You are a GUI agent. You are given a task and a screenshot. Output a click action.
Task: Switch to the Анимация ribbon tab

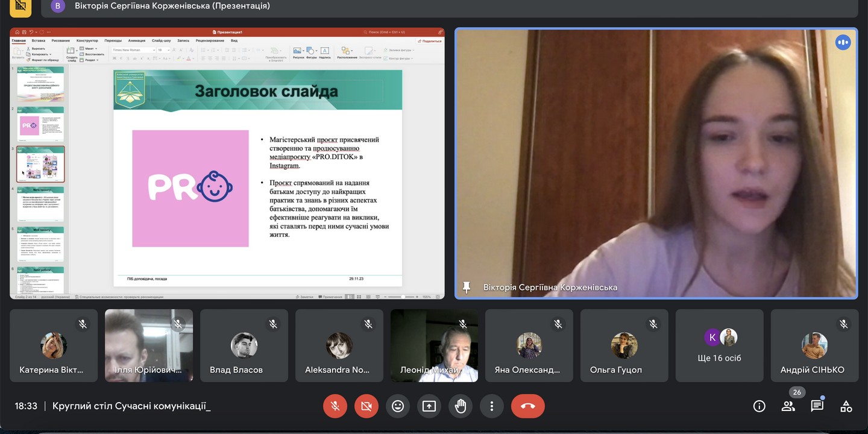pyautogui.click(x=137, y=40)
